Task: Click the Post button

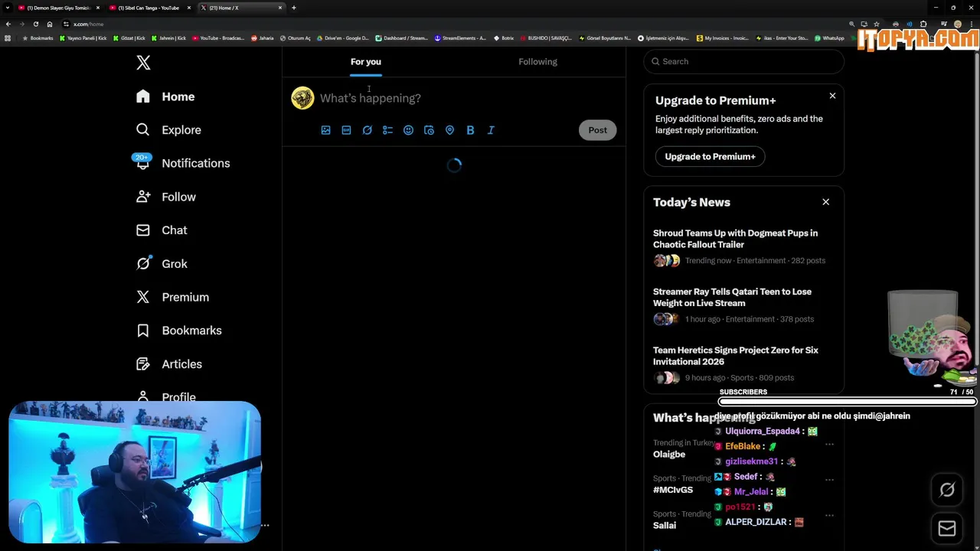Action: (597, 130)
